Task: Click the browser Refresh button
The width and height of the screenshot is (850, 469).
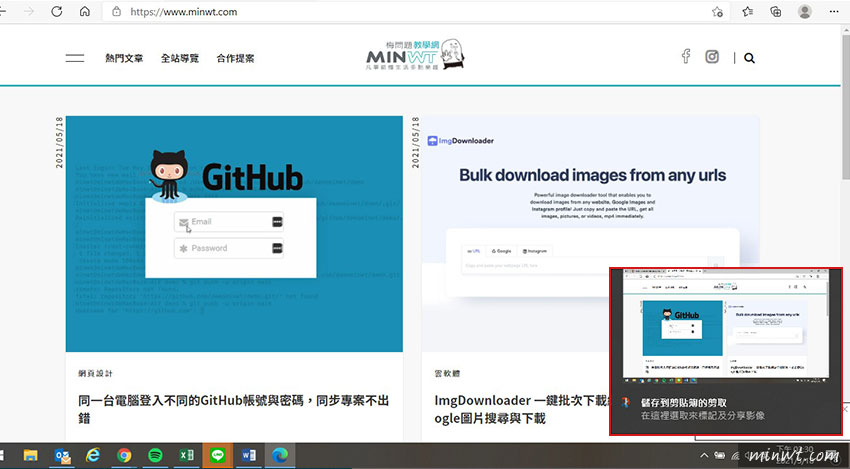Action: click(x=57, y=11)
